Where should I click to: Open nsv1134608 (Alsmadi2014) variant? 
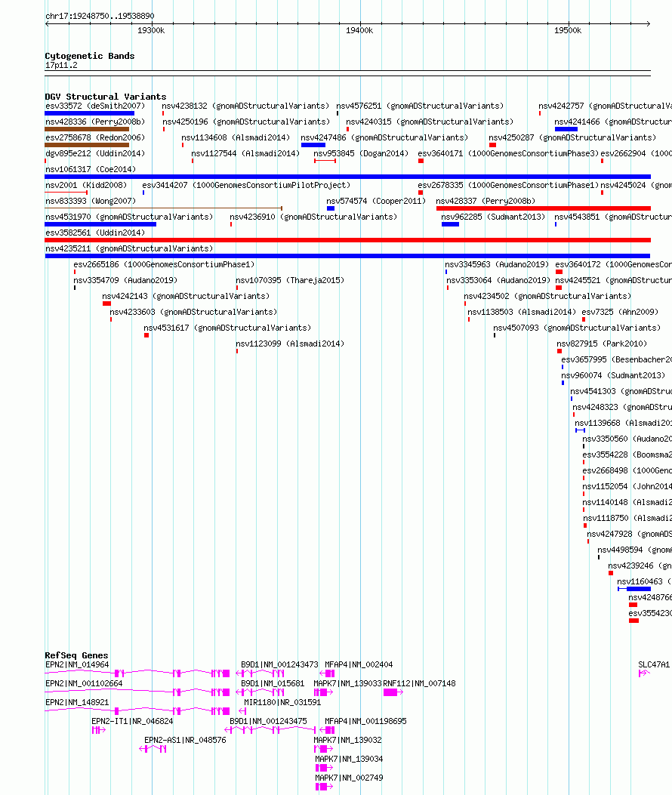pos(236,137)
